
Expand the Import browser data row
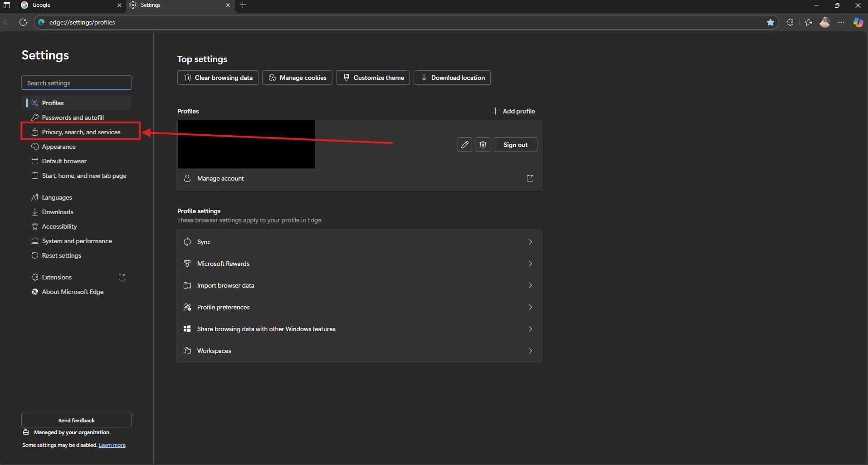359,285
